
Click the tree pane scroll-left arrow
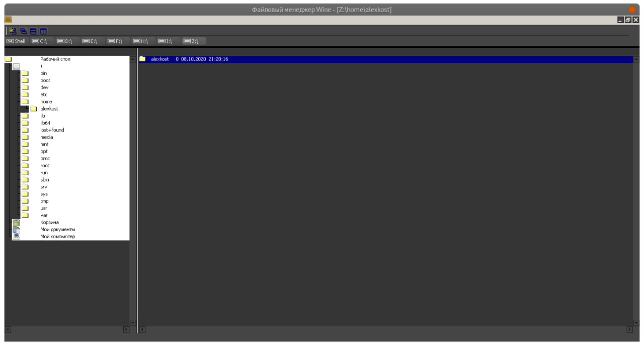pos(8,329)
